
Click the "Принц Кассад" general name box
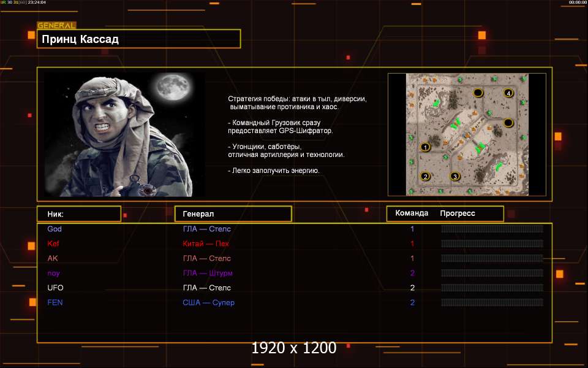(x=138, y=39)
